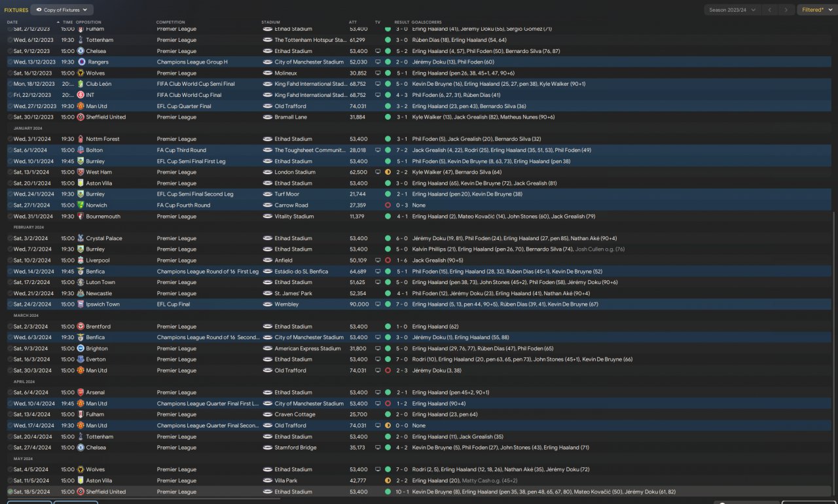Image resolution: width=838 pixels, height=504 pixels.
Task: Click the stadium icon beside Anfield
Action: (268, 261)
